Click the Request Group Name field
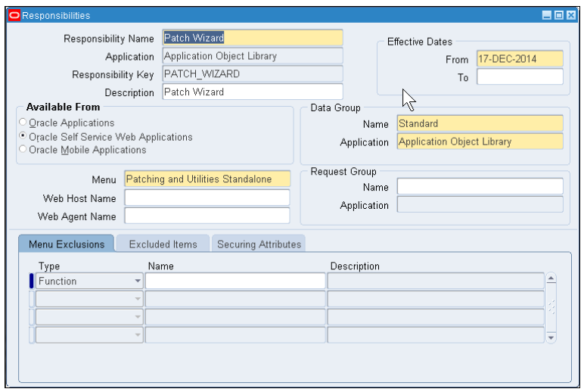 pos(480,186)
